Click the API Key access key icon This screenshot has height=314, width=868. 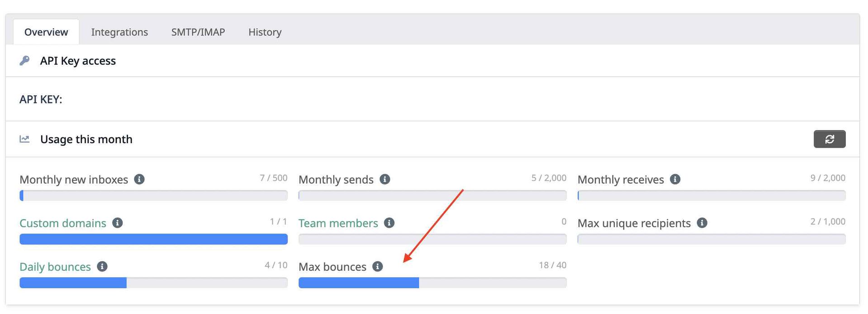25,61
